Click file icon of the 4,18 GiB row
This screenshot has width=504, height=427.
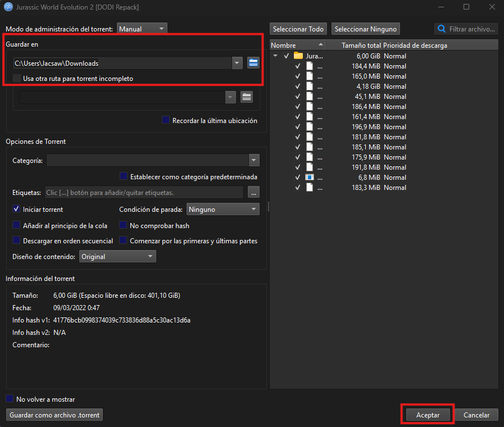309,87
